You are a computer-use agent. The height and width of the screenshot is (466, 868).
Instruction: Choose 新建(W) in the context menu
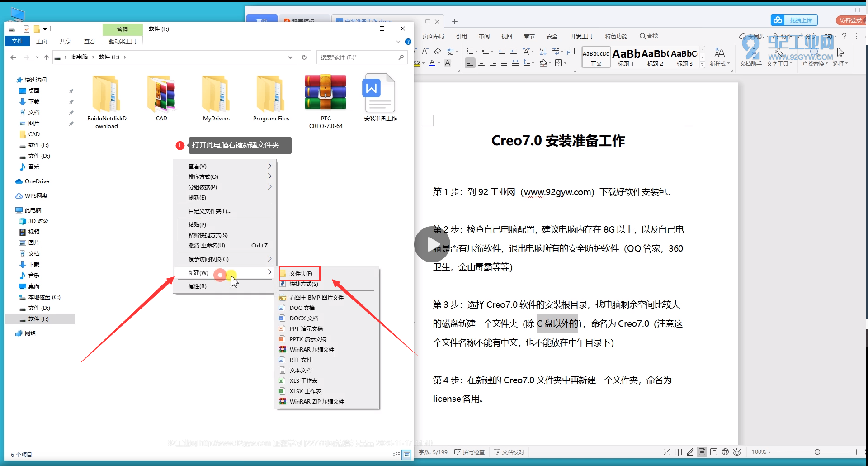pyautogui.click(x=224, y=273)
